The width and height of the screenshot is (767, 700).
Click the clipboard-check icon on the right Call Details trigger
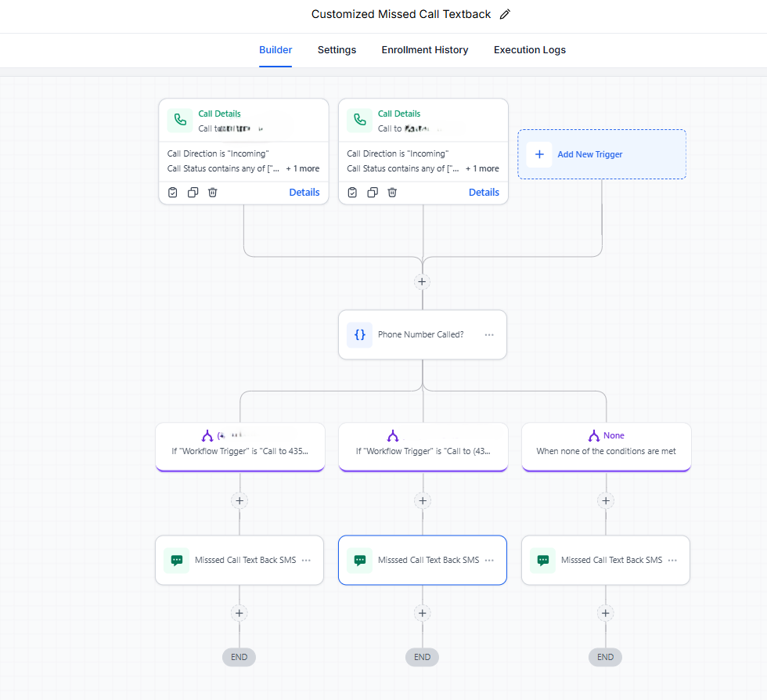tap(352, 193)
